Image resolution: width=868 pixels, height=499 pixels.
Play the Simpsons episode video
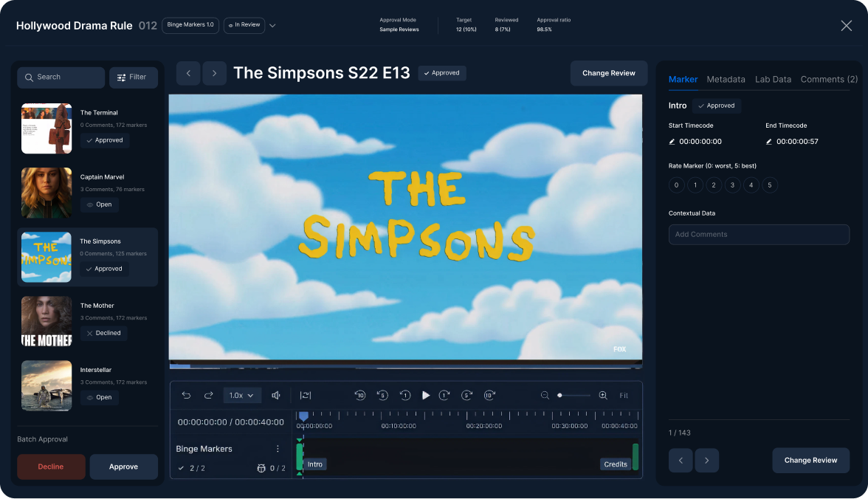[426, 396]
